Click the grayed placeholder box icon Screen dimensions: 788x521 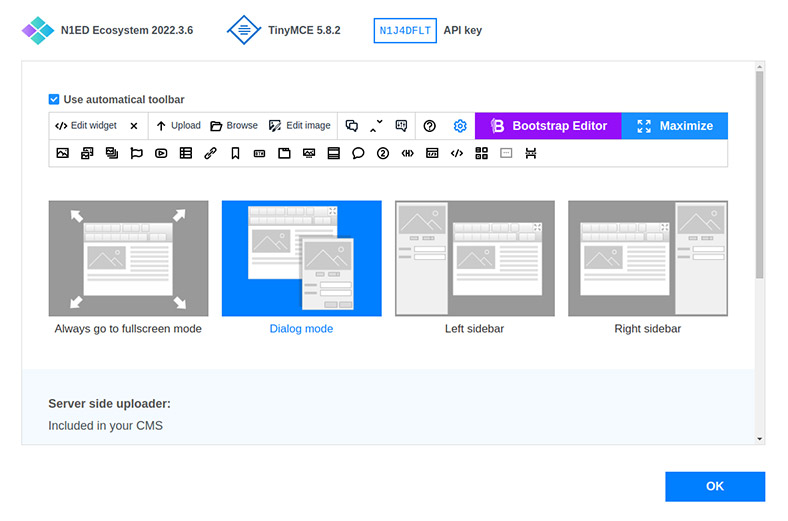point(506,153)
